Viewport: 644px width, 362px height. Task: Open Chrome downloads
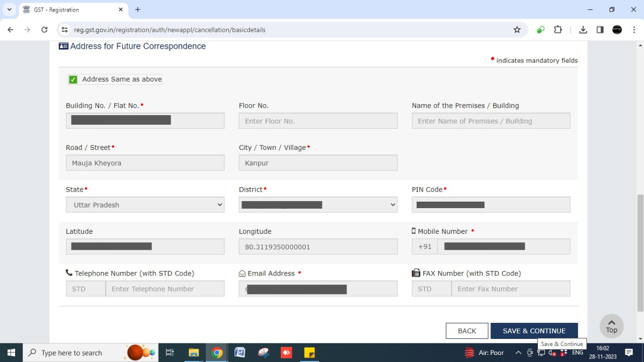tap(583, 30)
